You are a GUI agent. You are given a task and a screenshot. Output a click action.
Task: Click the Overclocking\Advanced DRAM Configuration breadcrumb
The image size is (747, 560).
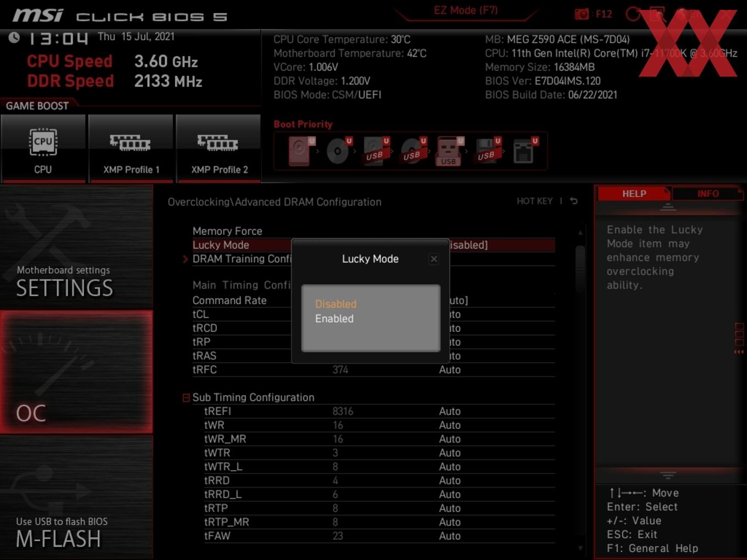pos(275,202)
